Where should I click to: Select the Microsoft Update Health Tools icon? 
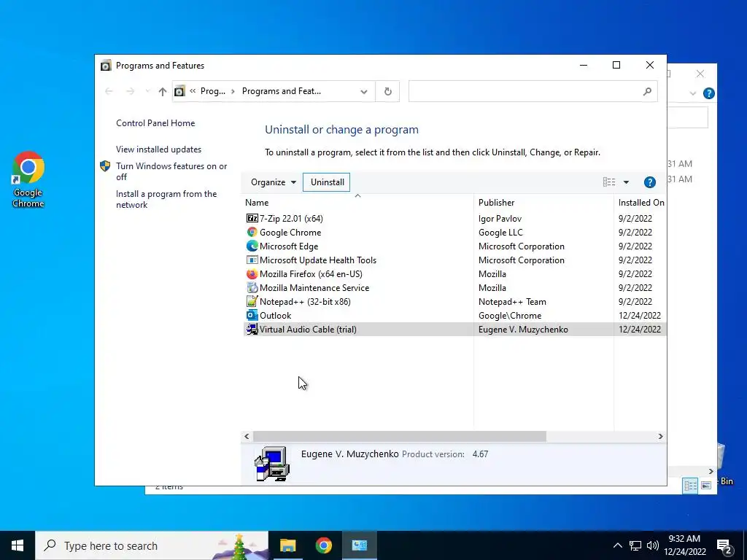pos(252,260)
